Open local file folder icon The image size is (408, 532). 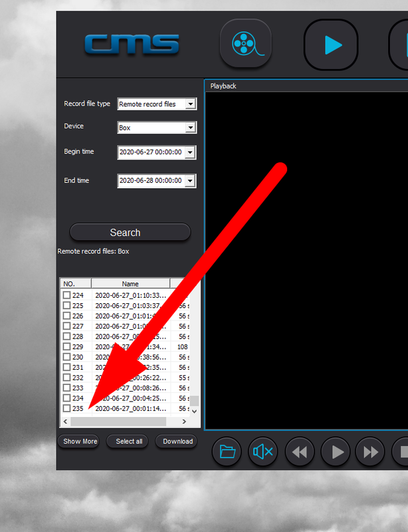pyautogui.click(x=227, y=452)
